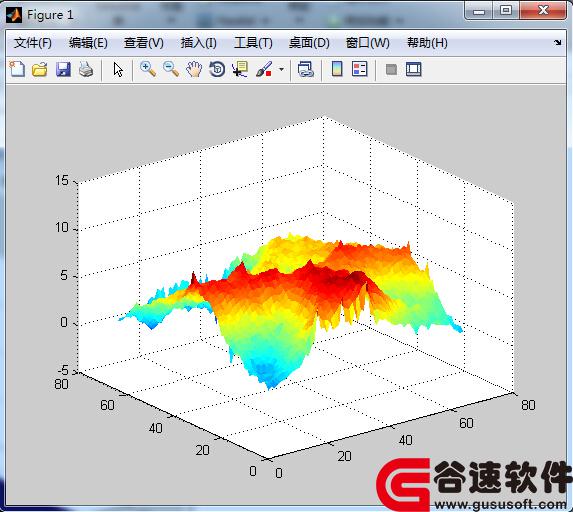Enable the Rotate 3D tool
Viewport: 573px width, 512px height.
click(x=217, y=69)
